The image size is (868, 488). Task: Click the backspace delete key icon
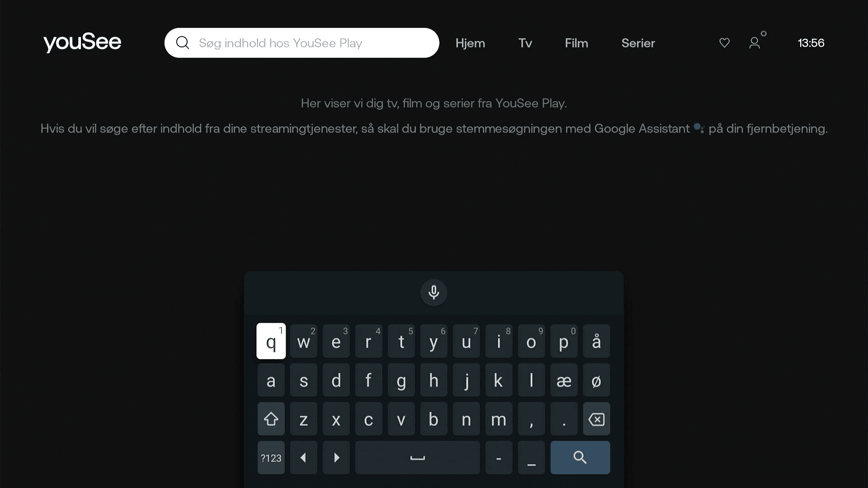click(597, 419)
